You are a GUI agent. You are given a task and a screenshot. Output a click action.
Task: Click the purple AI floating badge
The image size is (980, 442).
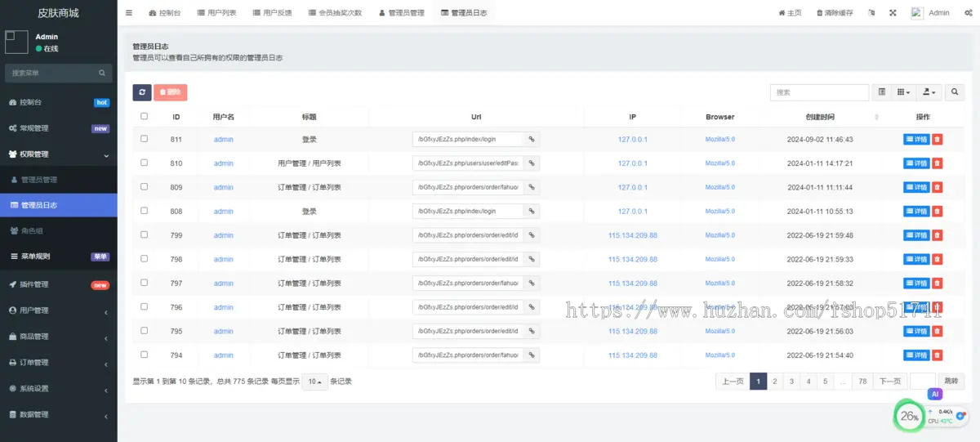point(935,394)
